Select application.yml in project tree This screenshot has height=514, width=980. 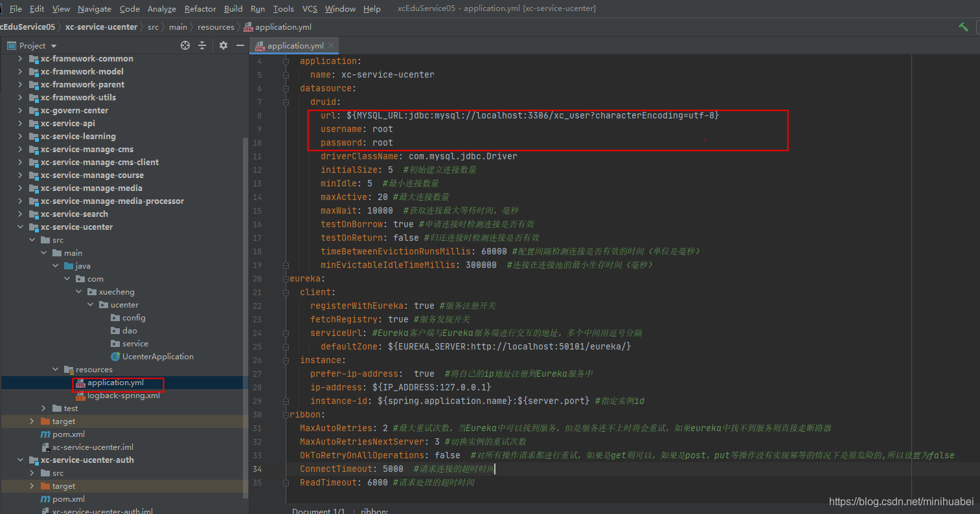(115, 383)
